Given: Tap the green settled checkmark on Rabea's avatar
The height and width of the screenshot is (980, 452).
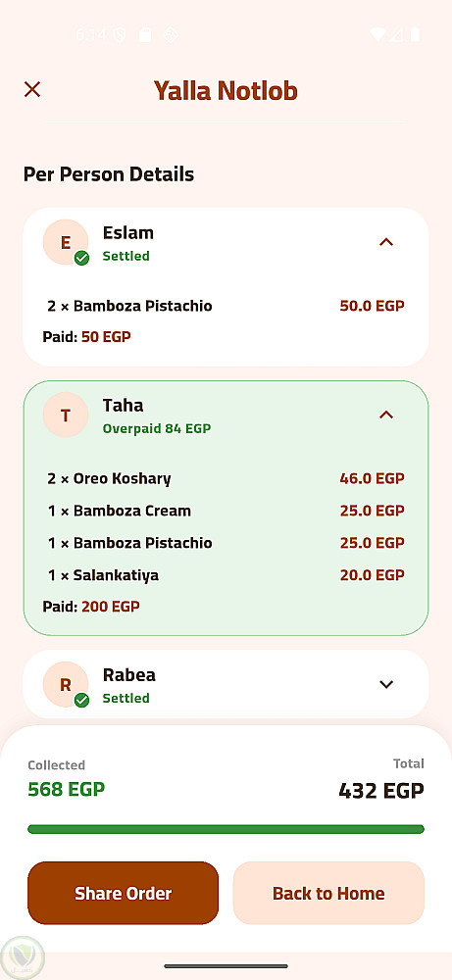Looking at the screenshot, I should pos(81,701).
